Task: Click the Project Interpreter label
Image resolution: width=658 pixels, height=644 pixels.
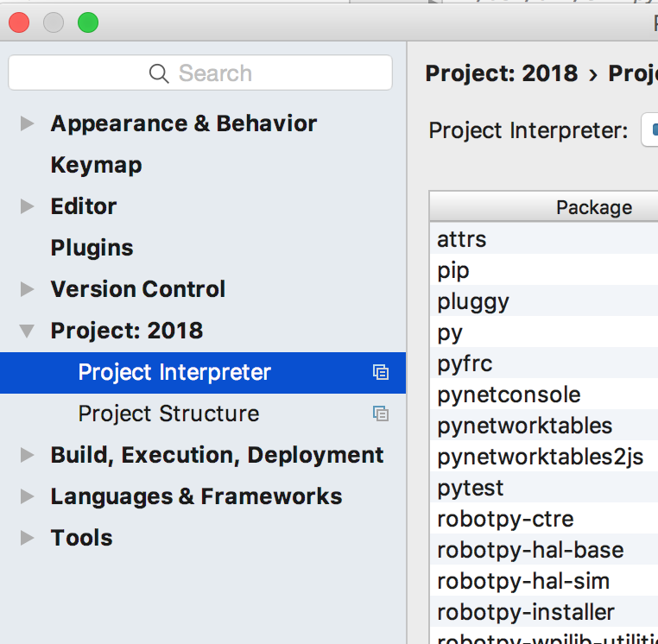Action: (528, 130)
